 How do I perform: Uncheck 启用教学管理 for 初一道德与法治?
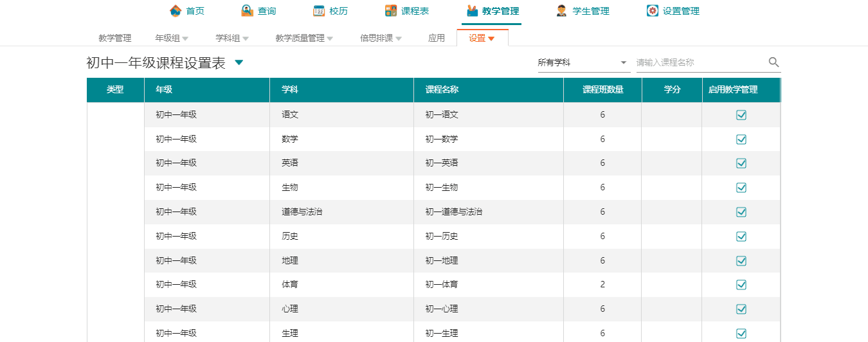click(741, 212)
